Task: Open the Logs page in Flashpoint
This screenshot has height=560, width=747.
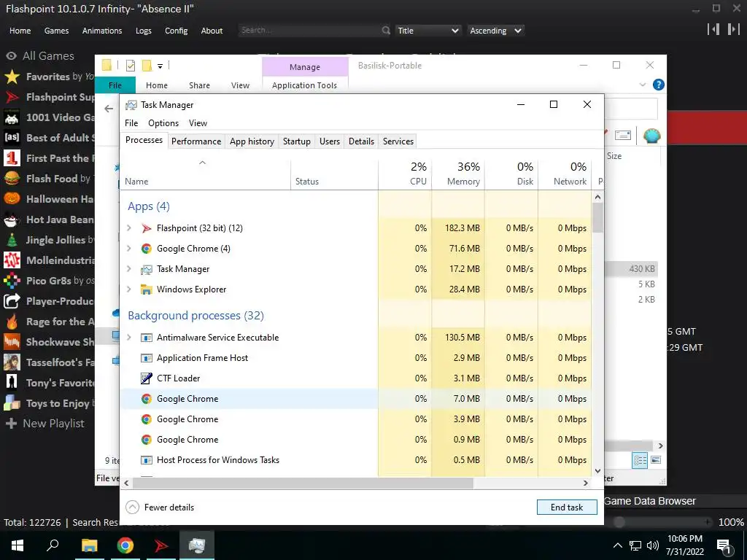Action: pos(144,31)
